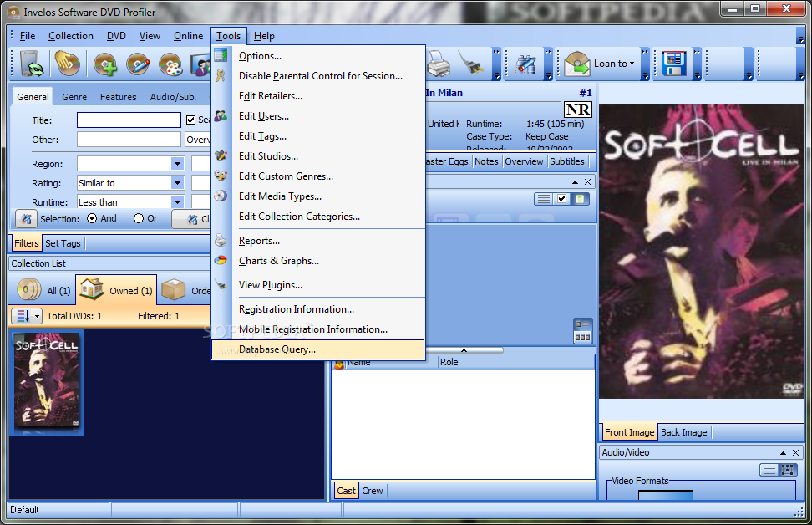Viewport: 812px width, 525px height.
Task: Choose Charts & Graphs menu item
Action: 318,261
